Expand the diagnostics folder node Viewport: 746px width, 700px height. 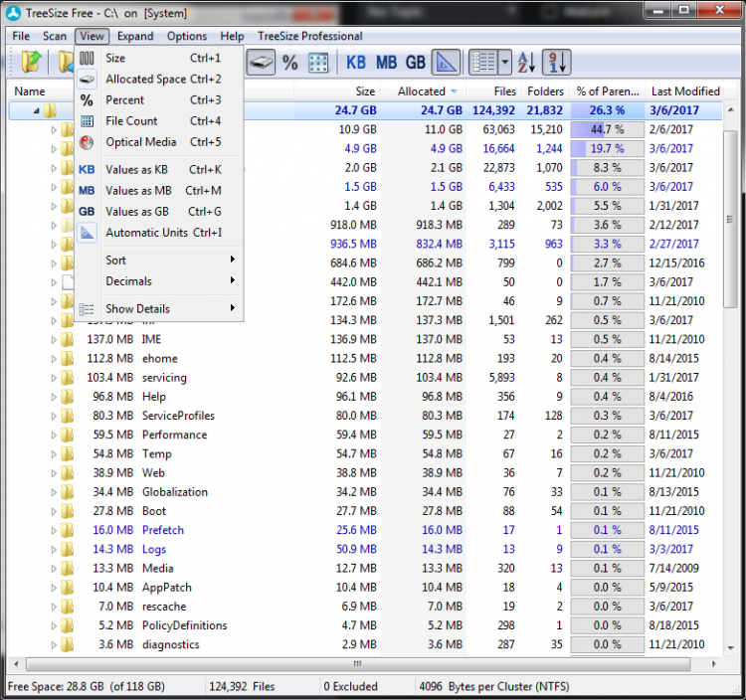coord(54,645)
